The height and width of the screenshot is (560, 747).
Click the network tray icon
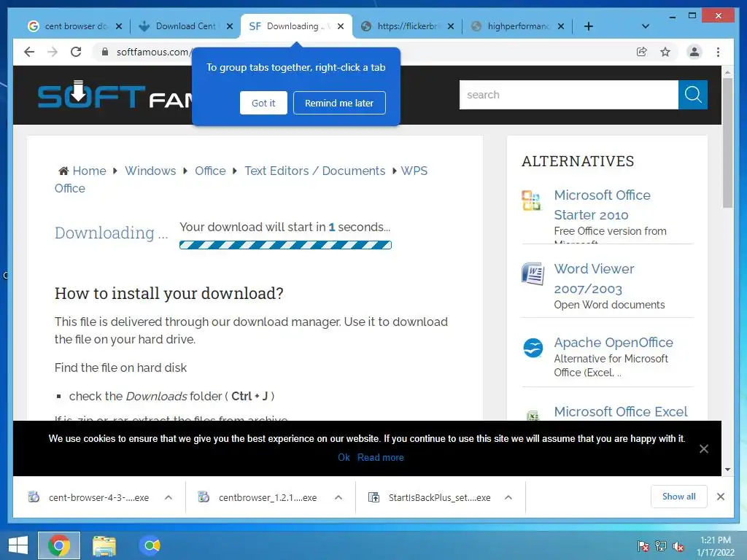tap(661, 546)
